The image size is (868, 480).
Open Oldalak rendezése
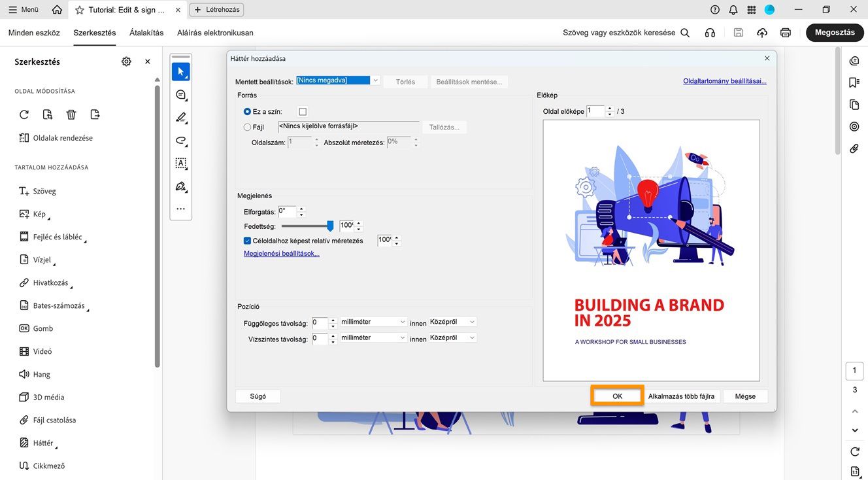click(x=56, y=138)
